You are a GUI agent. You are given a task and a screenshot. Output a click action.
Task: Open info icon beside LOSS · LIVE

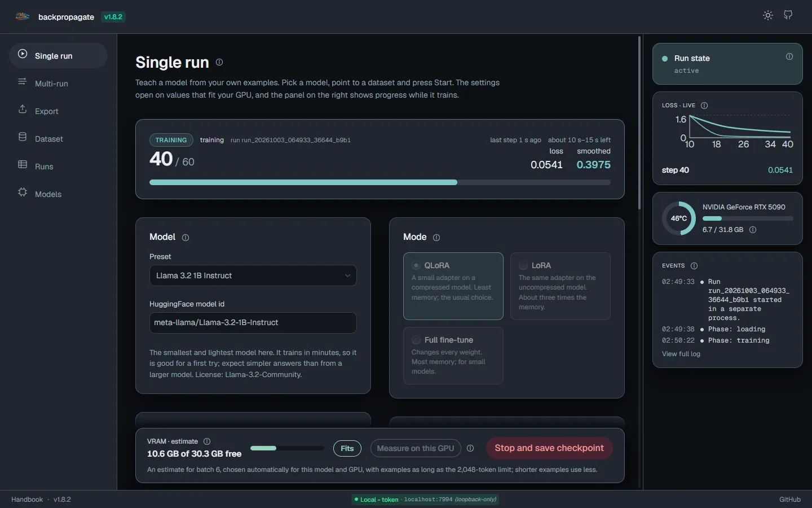(704, 106)
